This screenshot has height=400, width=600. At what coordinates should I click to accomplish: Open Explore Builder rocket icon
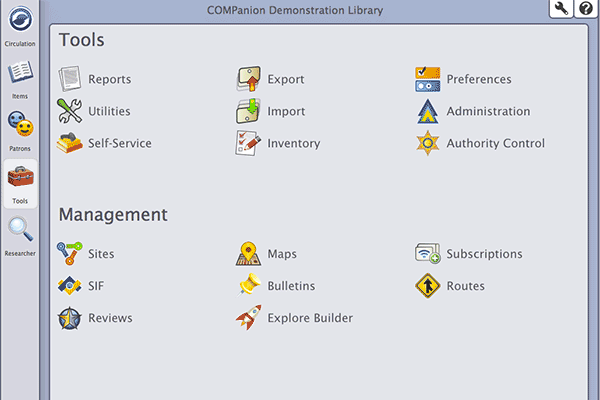tap(248, 318)
